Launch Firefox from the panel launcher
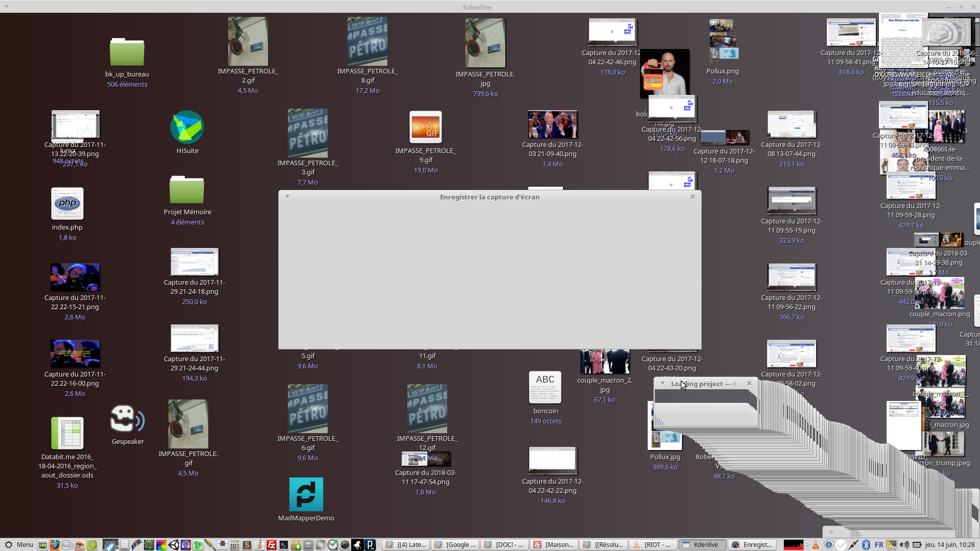The height and width of the screenshot is (551, 980). 55,545
